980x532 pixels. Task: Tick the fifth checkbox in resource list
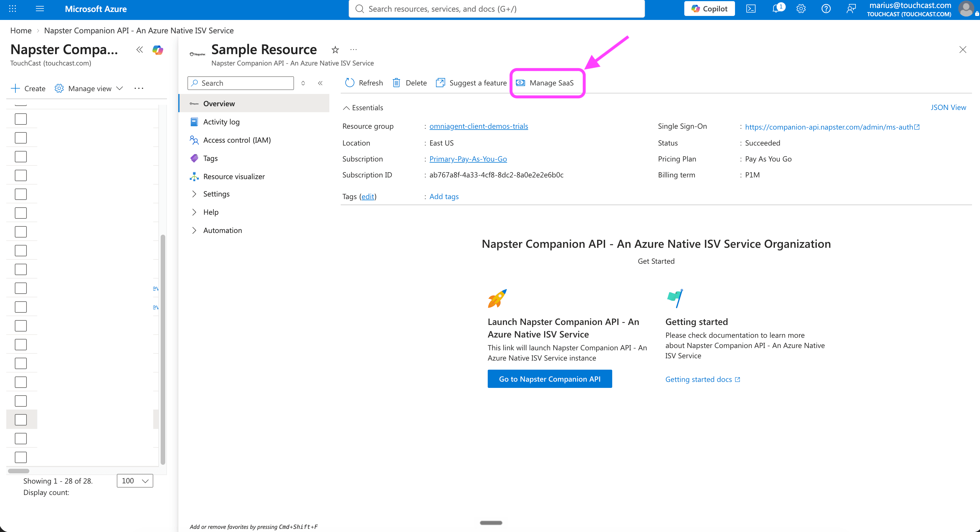pyautogui.click(x=21, y=194)
